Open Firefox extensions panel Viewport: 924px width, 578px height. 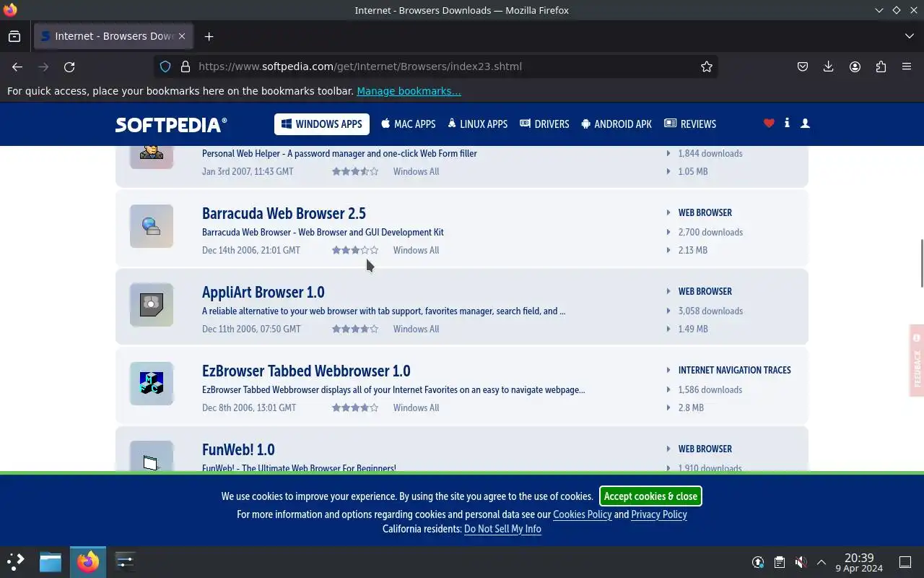(x=881, y=66)
